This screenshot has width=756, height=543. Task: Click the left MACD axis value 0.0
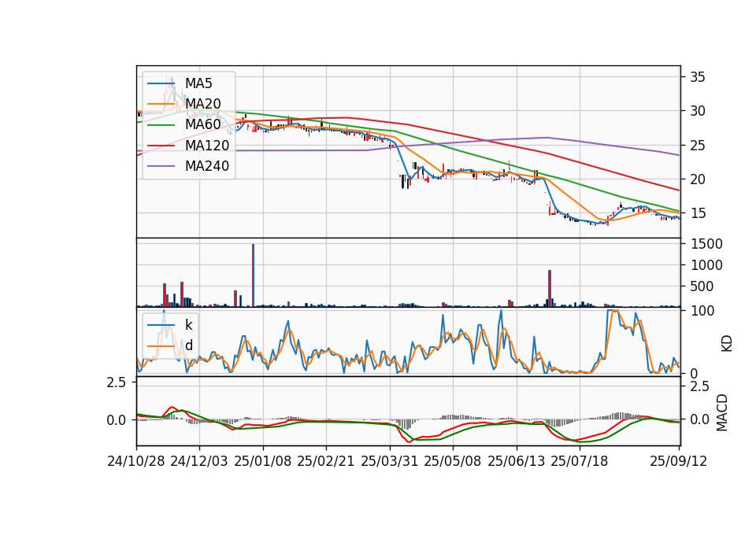116,420
